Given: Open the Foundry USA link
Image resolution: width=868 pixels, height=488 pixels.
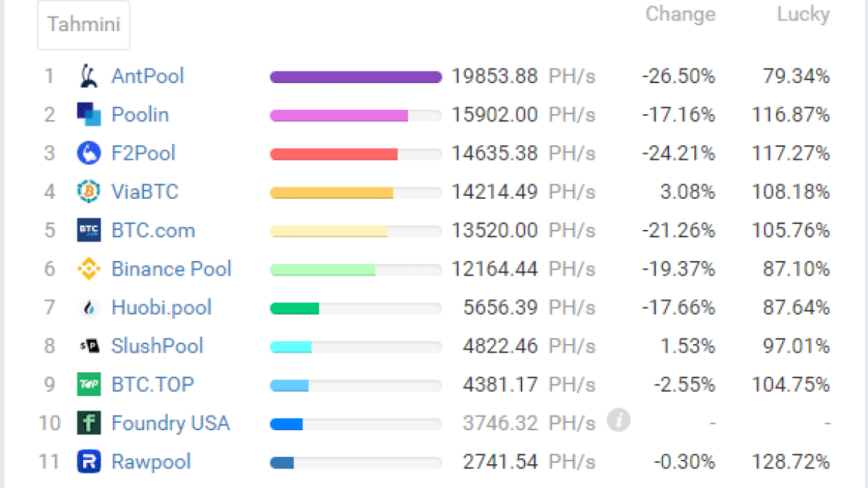Looking at the screenshot, I should tap(170, 423).
